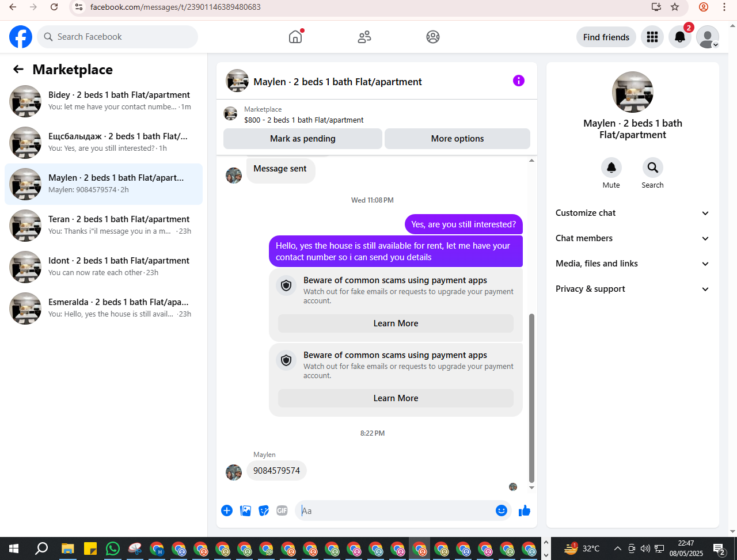The width and height of the screenshot is (737, 560).
Task: Click Maylen's avatar beside the phone number
Action: (234, 473)
